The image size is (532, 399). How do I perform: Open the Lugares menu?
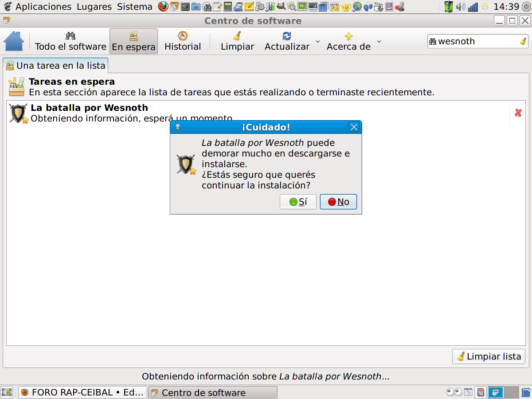94,7
